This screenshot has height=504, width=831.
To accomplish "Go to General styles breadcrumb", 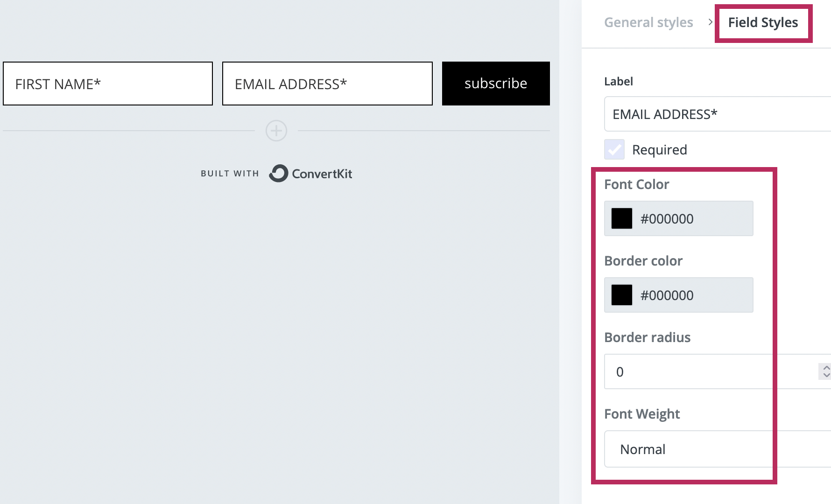I will (x=648, y=22).
